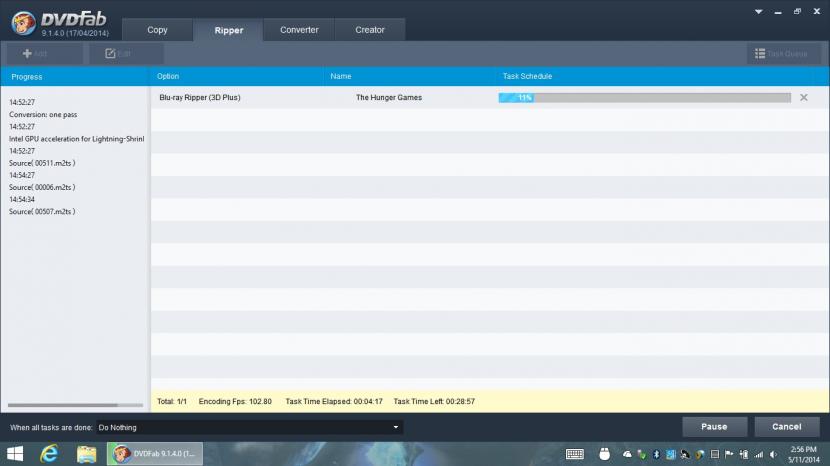Image resolution: width=830 pixels, height=466 pixels.
Task: Click the DVDFab 9.1.4.0 taskbar button
Action: [x=155, y=454]
